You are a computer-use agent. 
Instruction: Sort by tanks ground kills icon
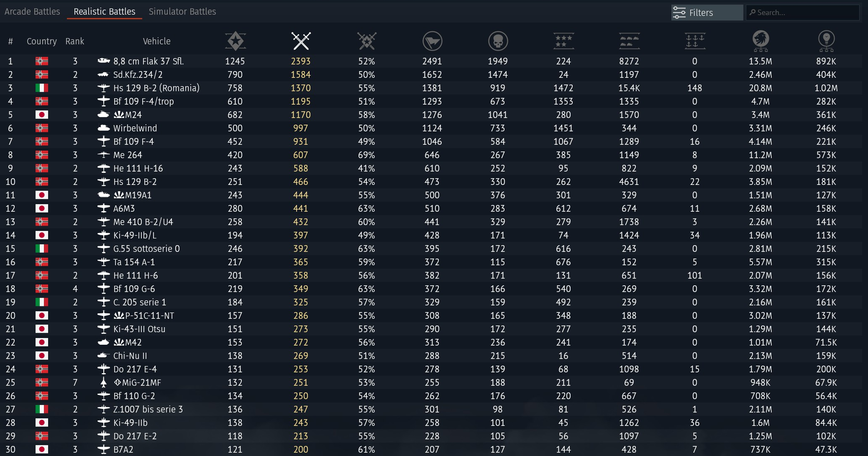[x=629, y=41]
